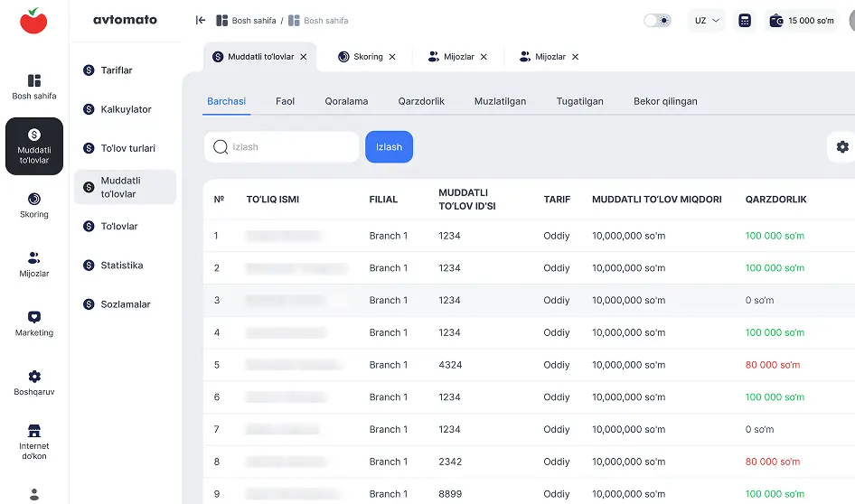Open the 15 000 so'm wallet balance

pos(802,20)
